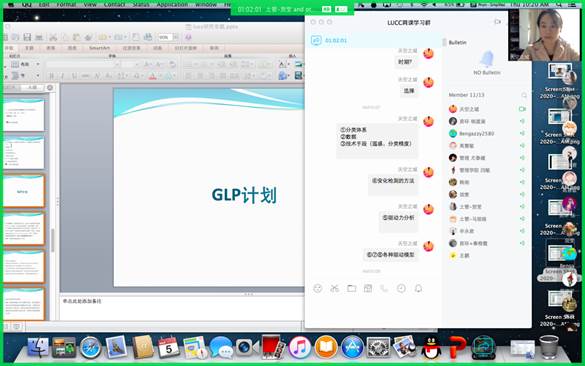Open the QQ menu in menu bar
The image size is (585, 366).
click(26, 4)
